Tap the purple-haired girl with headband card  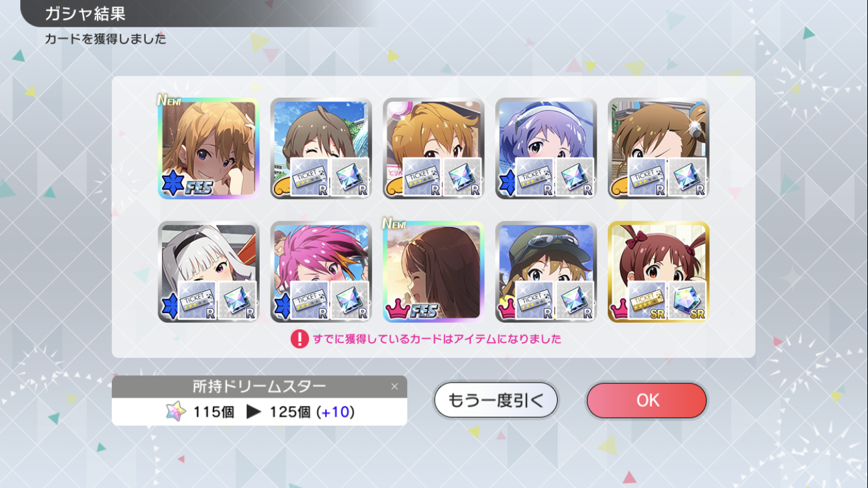546,148
